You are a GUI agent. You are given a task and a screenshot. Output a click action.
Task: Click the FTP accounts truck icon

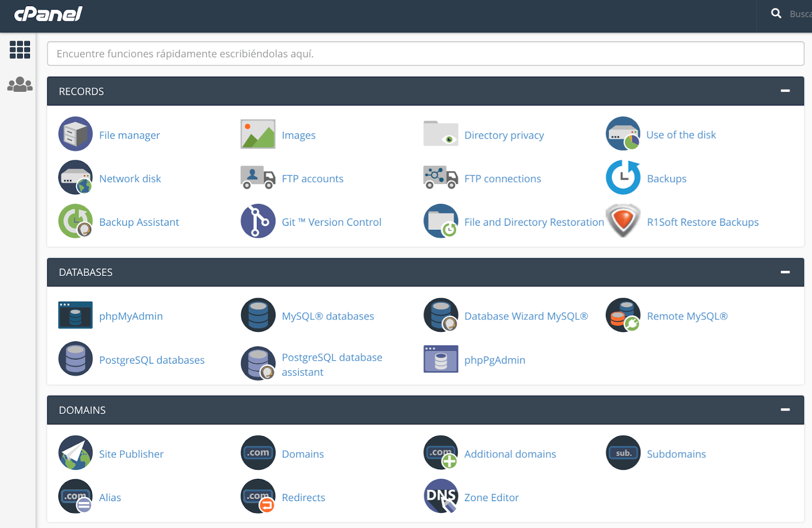pyautogui.click(x=258, y=178)
